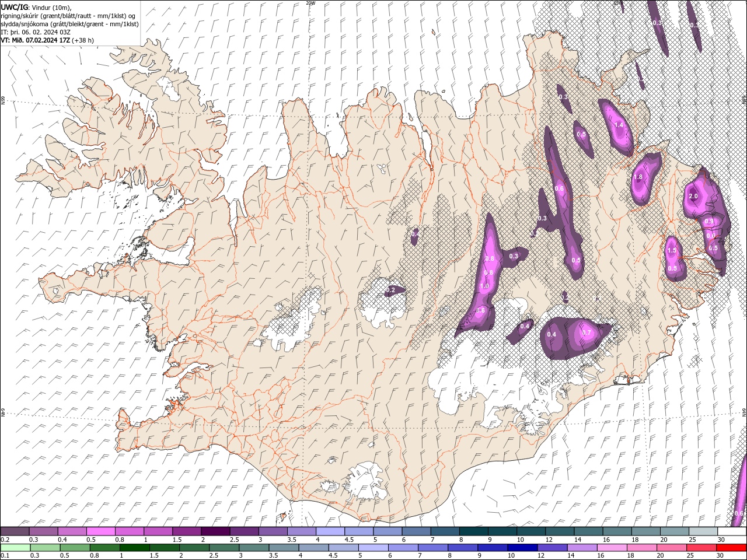
Task: Click the 0.4 value left of 0.7
Action: (x=552, y=334)
